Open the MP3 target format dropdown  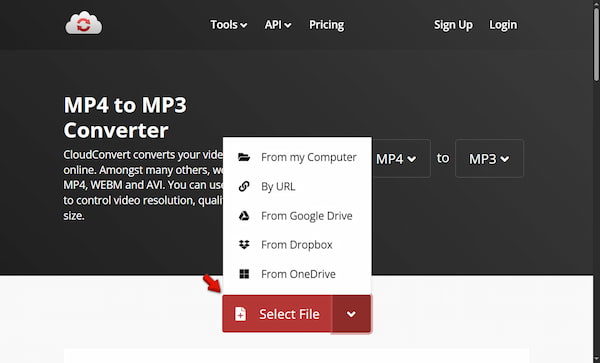[x=489, y=158]
